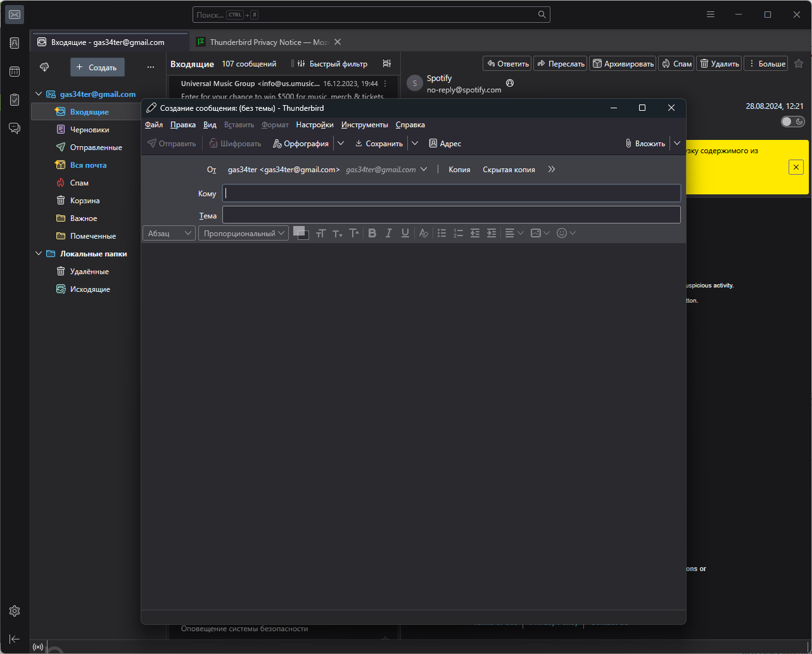Click Скрытая копия to add BCC
The image size is (812, 654).
509,170
